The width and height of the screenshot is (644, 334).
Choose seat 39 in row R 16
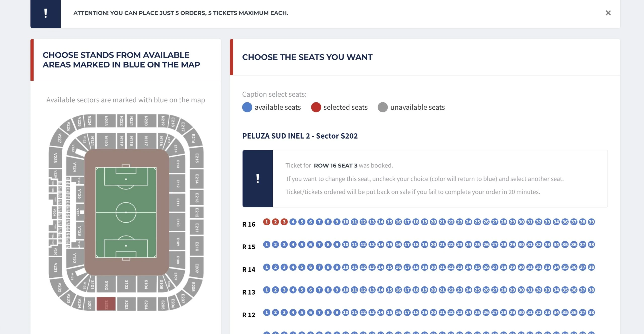[x=591, y=222]
